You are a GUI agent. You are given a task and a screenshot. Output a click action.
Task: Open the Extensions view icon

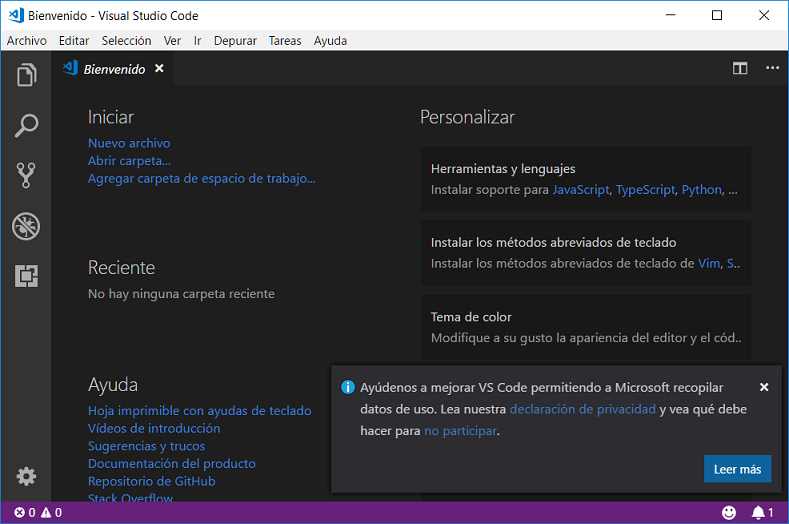26,276
